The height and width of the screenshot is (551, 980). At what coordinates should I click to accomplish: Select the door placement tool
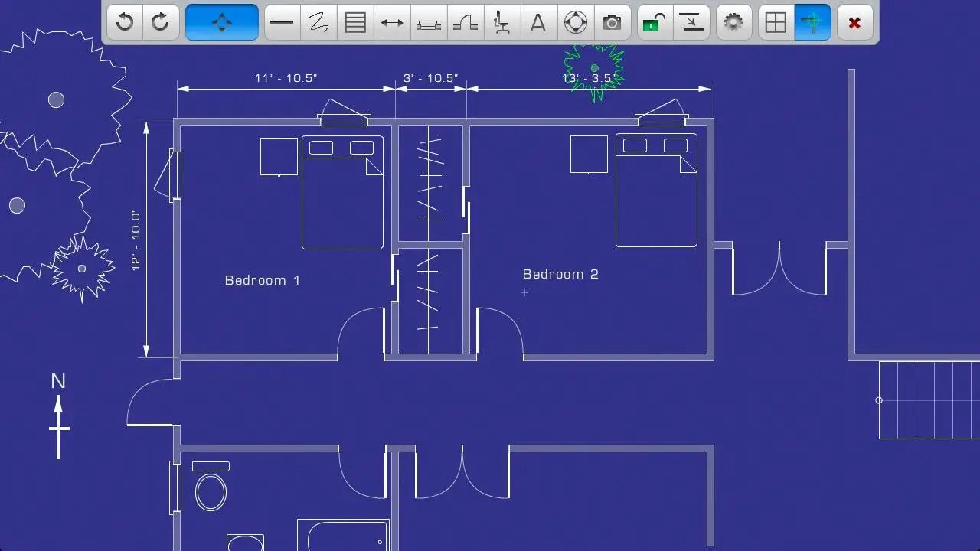[x=465, y=22]
